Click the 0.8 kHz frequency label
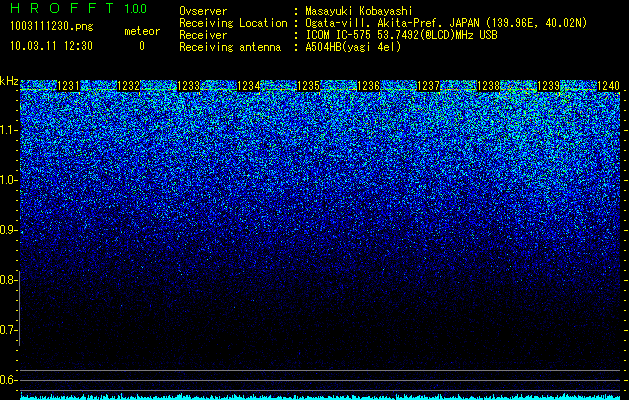 tap(8, 280)
